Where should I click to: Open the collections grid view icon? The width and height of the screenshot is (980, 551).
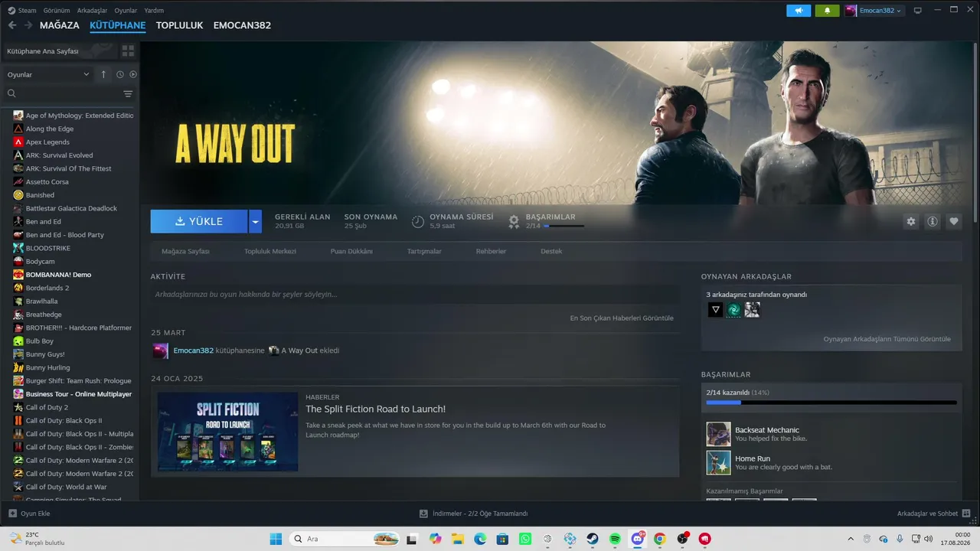pyautogui.click(x=128, y=51)
